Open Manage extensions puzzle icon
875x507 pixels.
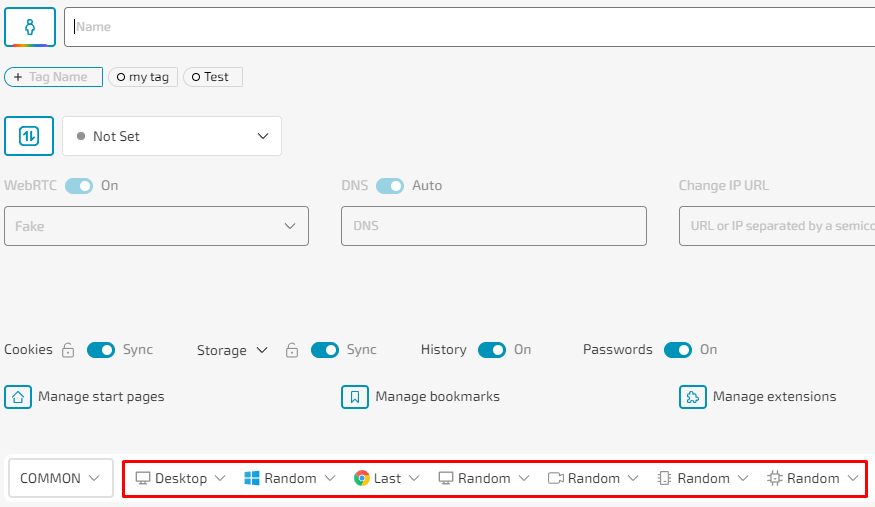[x=693, y=397]
